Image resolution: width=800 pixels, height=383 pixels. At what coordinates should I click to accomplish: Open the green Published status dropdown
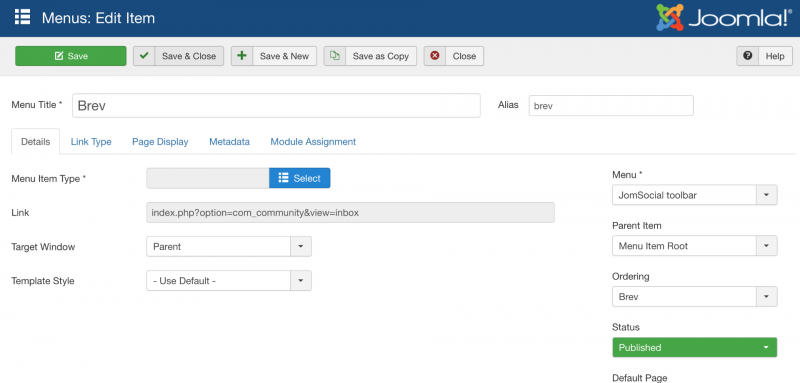tap(694, 347)
